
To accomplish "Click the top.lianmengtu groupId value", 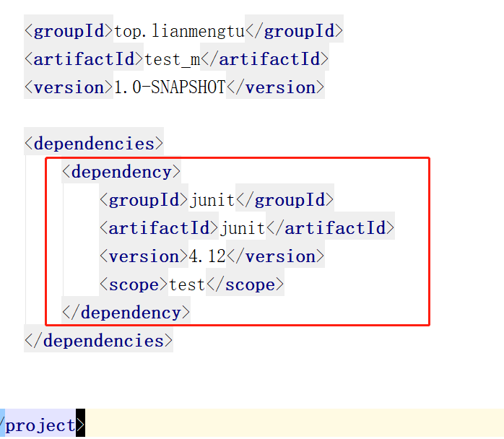I will (x=179, y=32).
